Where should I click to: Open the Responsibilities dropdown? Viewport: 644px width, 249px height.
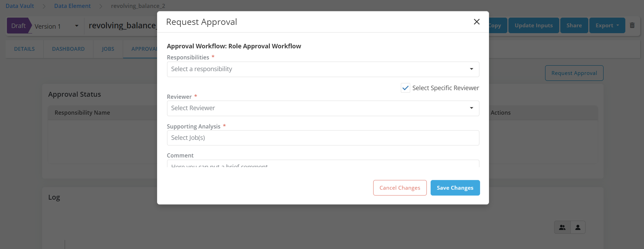click(323, 69)
